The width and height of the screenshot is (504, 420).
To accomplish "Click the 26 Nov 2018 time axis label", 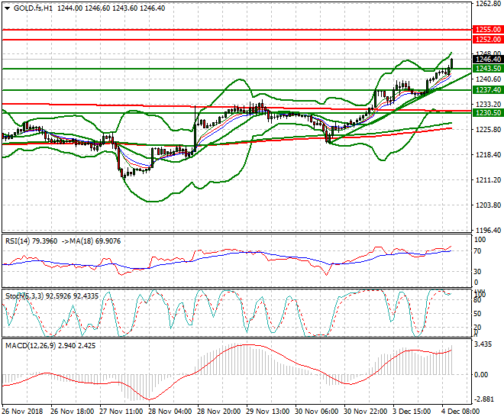I will 22,412.
